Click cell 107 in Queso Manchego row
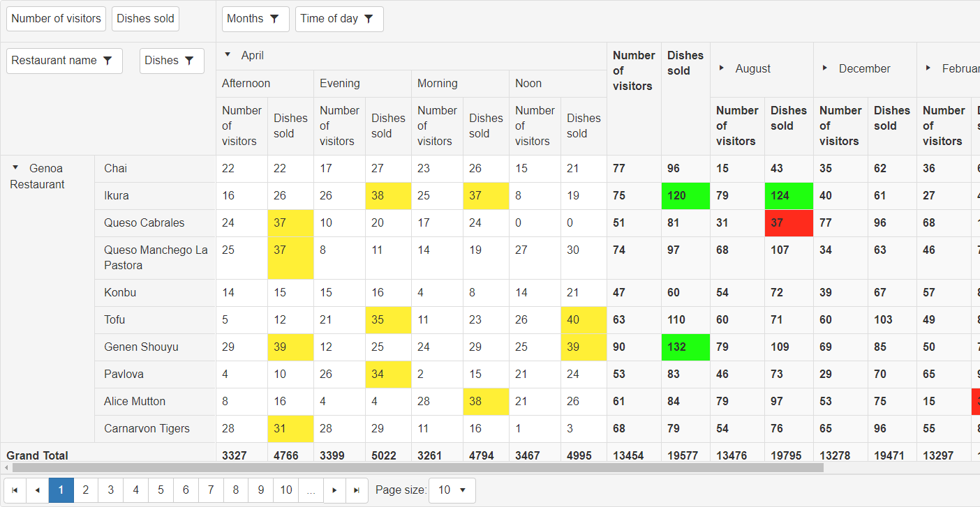 coord(789,258)
